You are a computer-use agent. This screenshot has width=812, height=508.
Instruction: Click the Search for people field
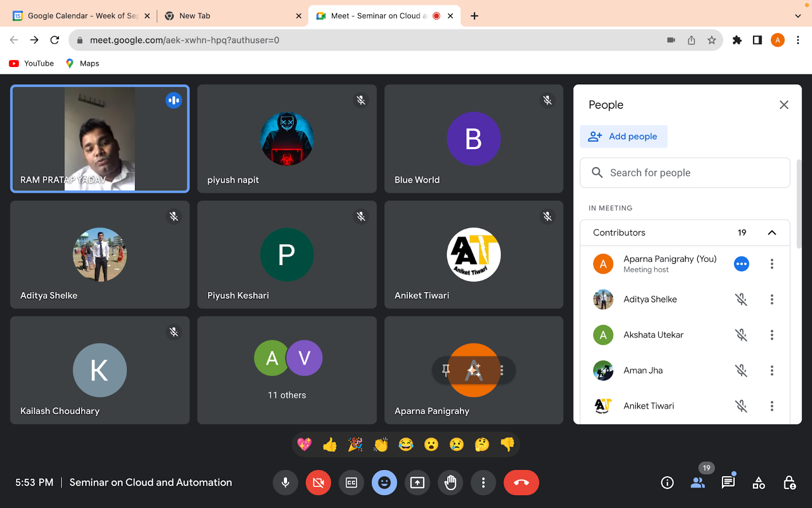click(685, 173)
